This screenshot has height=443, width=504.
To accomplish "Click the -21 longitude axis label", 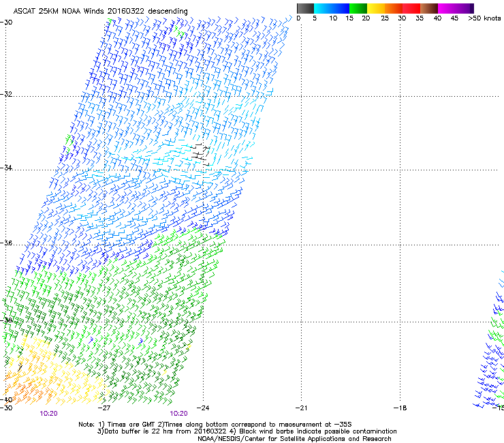I will (301, 408).
